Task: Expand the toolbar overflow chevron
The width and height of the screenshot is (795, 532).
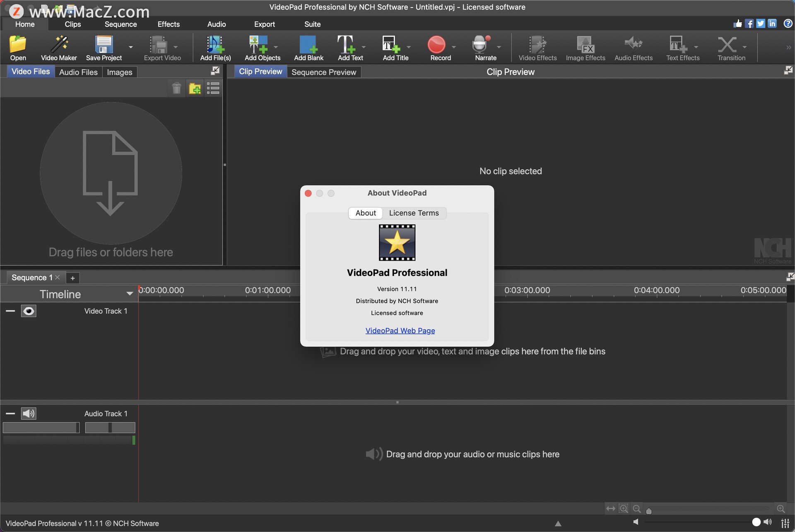Action: coord(788,48)
